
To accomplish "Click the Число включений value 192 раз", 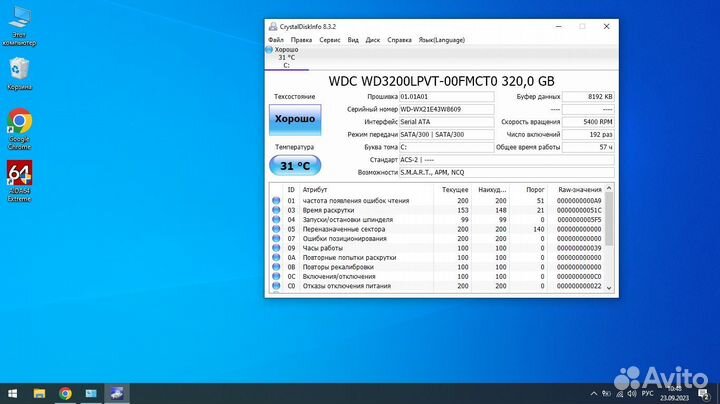I will (588, 135).
